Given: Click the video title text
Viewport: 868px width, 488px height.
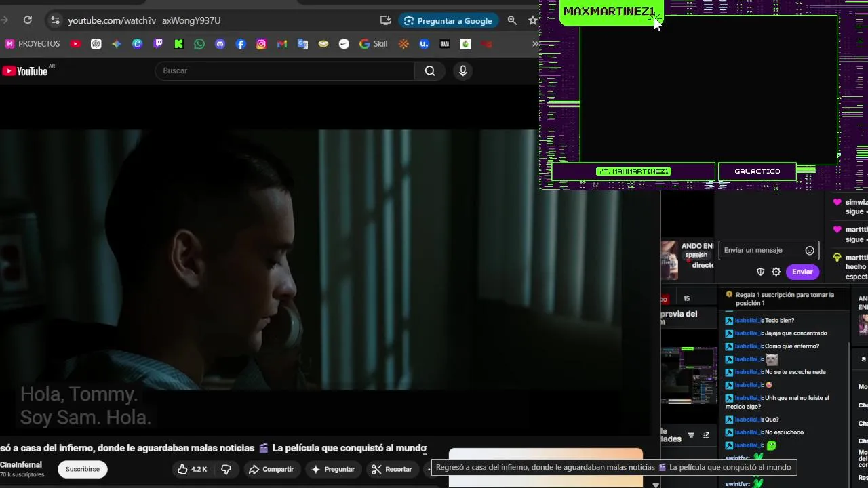Looking at the screenshot, I should coord(213,448).
